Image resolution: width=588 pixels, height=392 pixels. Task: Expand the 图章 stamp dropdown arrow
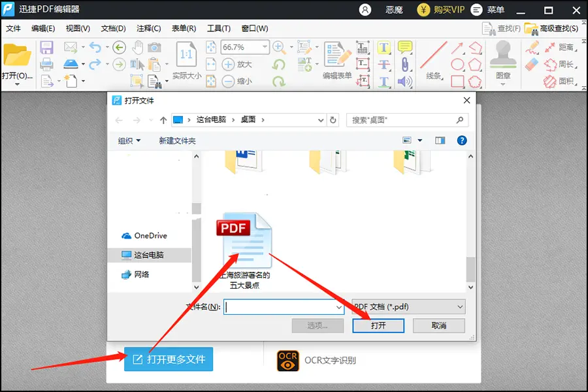[503, 84]
